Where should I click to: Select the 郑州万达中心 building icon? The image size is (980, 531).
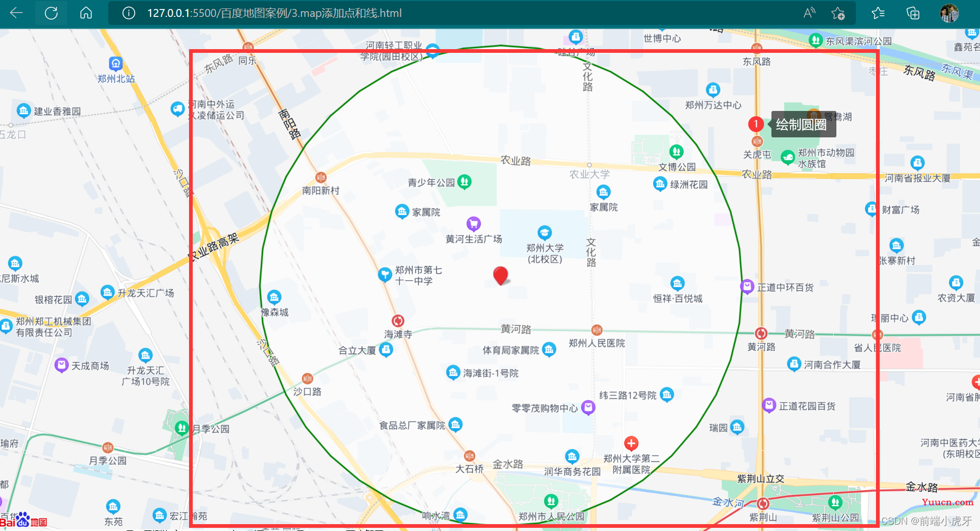(x=713, y=90)
